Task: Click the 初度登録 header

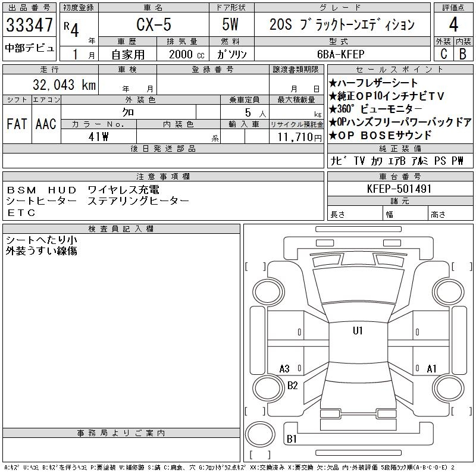Action: 79,8
